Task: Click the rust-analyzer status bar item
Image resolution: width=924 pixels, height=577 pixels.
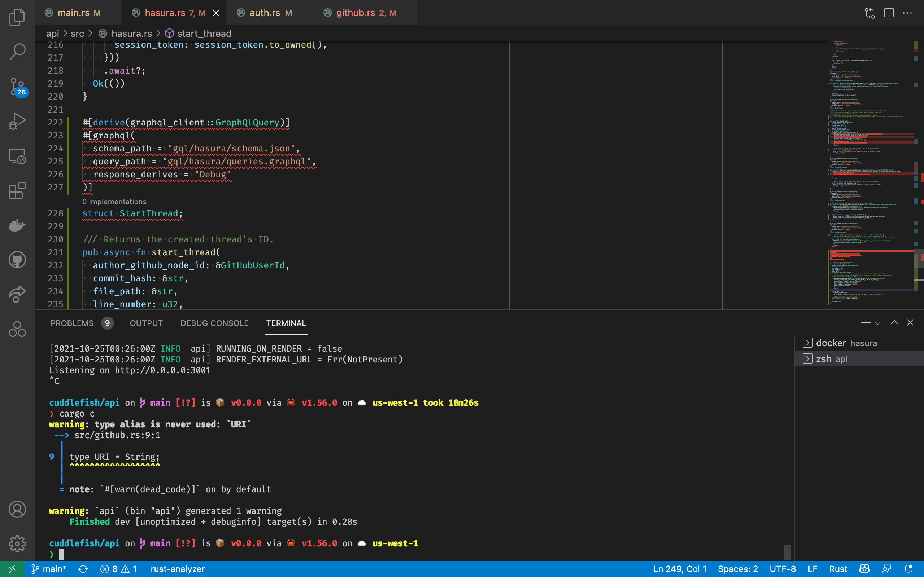Action: click(177, 569)
